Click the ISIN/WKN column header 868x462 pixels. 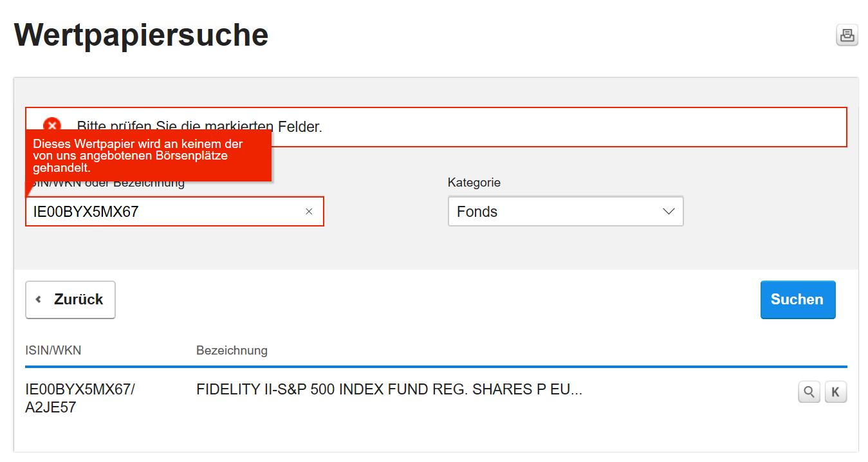point(53,351)
